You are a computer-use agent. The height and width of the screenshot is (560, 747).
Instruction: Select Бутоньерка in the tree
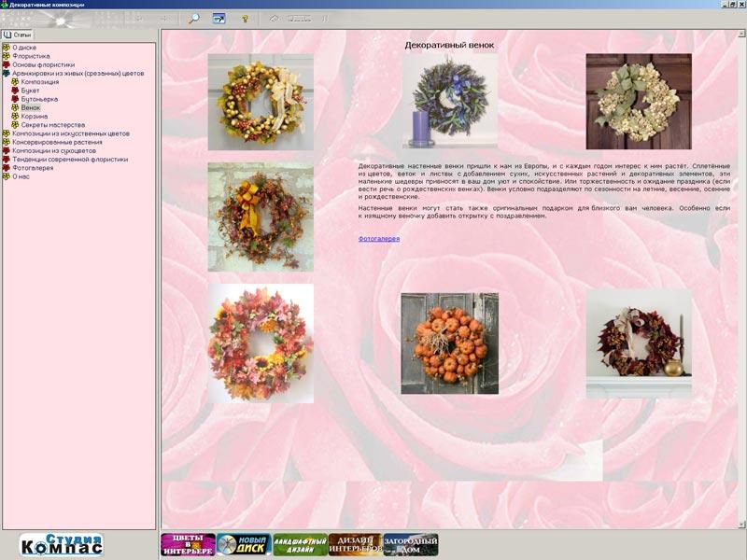tap(39, 99)
